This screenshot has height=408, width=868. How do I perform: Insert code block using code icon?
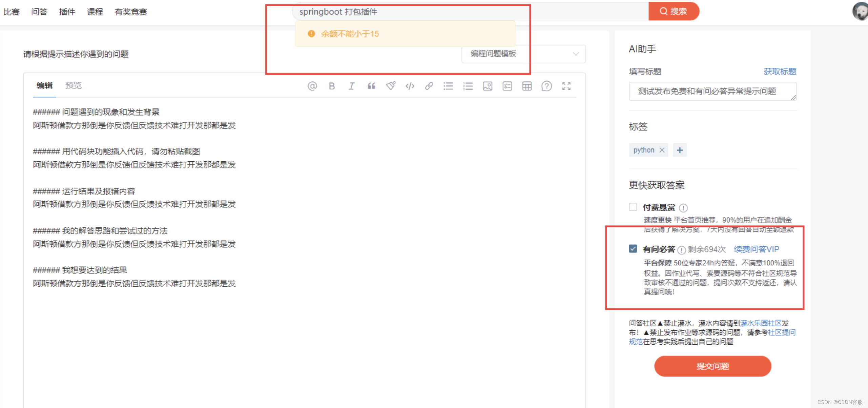[410, 86]
